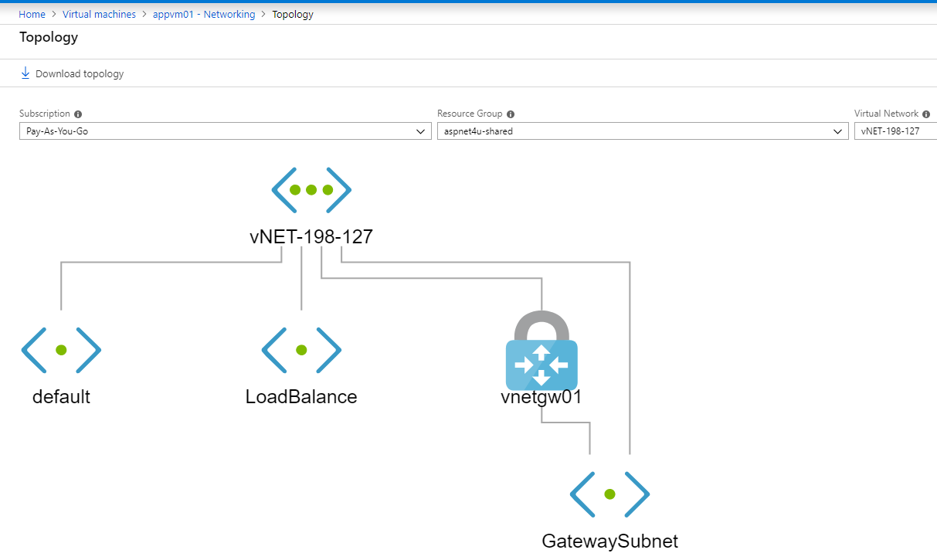Select the LoadBalance subnet icon

[301, 350]
